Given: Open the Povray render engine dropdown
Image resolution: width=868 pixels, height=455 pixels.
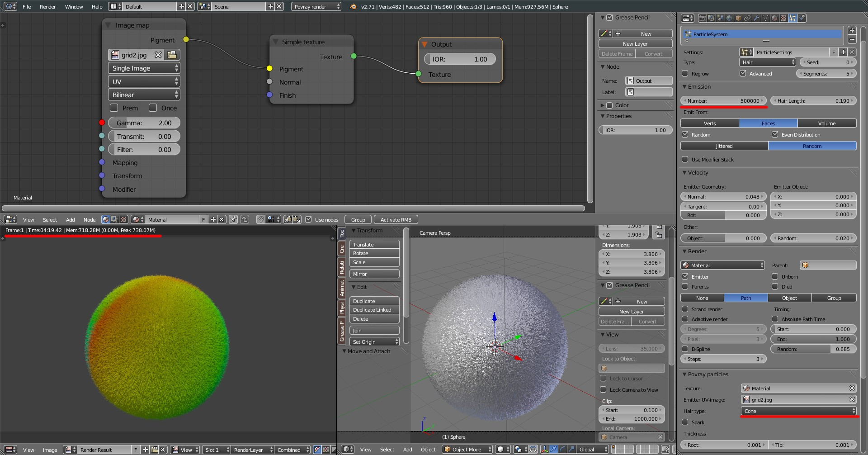Looking at the screenshot, I should click(x=316, y=7).
